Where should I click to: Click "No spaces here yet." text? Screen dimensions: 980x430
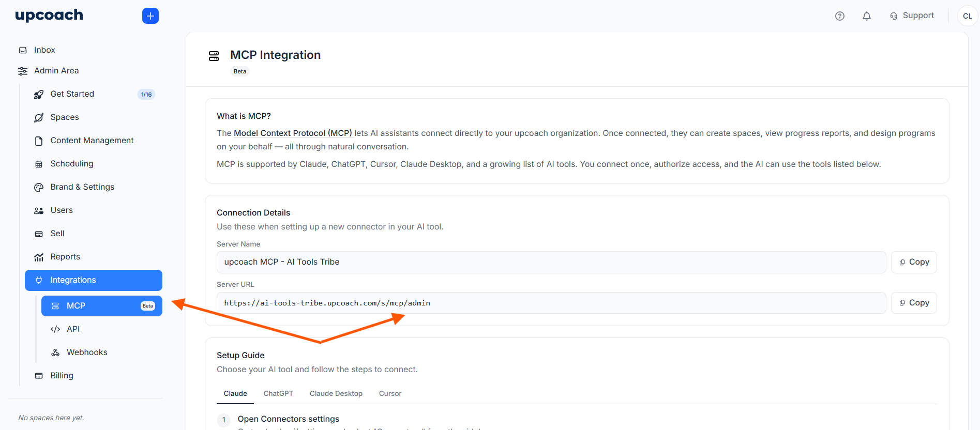51,418
